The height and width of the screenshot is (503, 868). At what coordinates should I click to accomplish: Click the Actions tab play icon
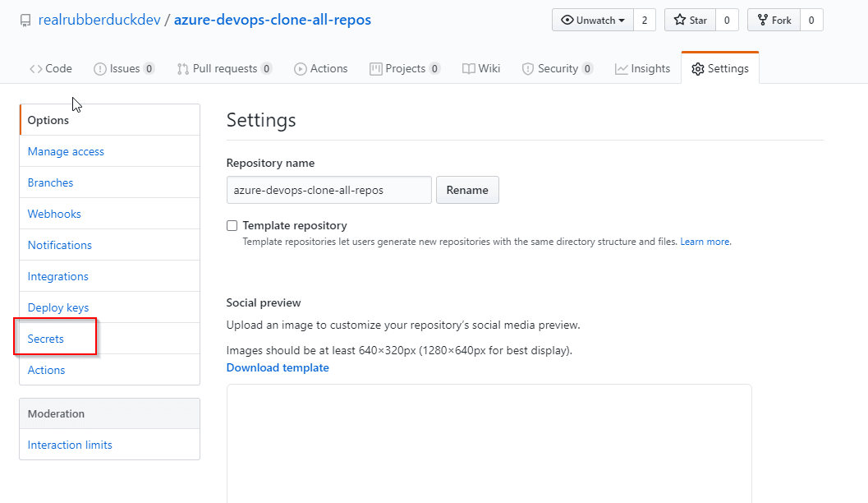point(300,69)
